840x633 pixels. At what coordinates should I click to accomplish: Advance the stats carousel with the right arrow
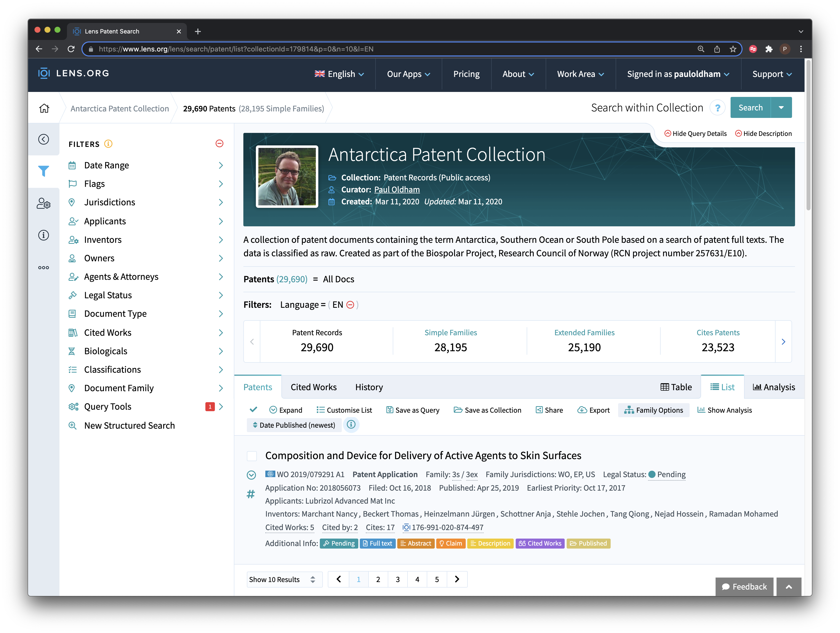point(784,342)
